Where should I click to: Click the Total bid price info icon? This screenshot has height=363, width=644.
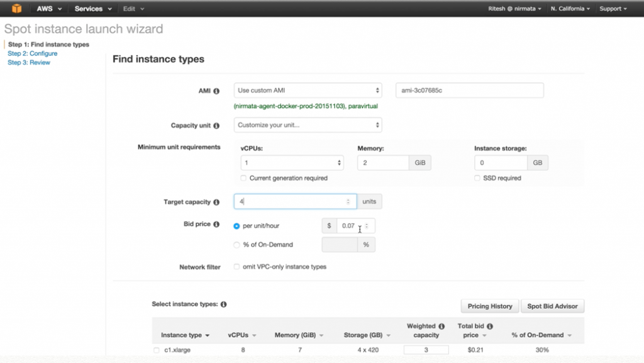pyautogui.click(x=490, y=327)
